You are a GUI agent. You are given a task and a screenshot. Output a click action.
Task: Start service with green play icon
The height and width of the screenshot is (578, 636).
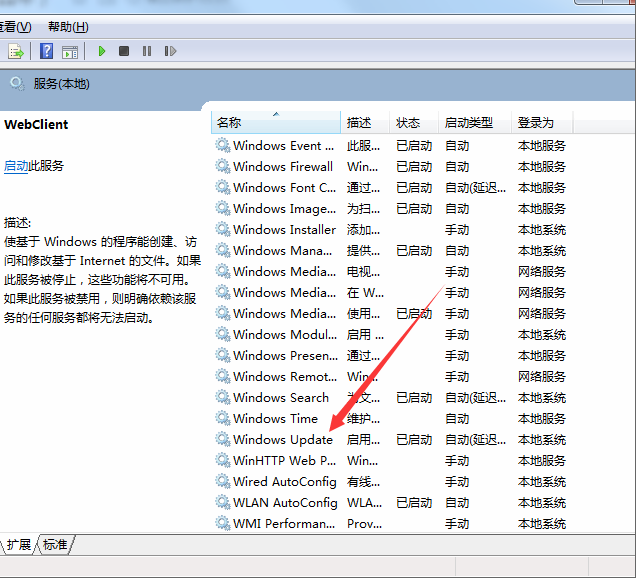(102, 51)
